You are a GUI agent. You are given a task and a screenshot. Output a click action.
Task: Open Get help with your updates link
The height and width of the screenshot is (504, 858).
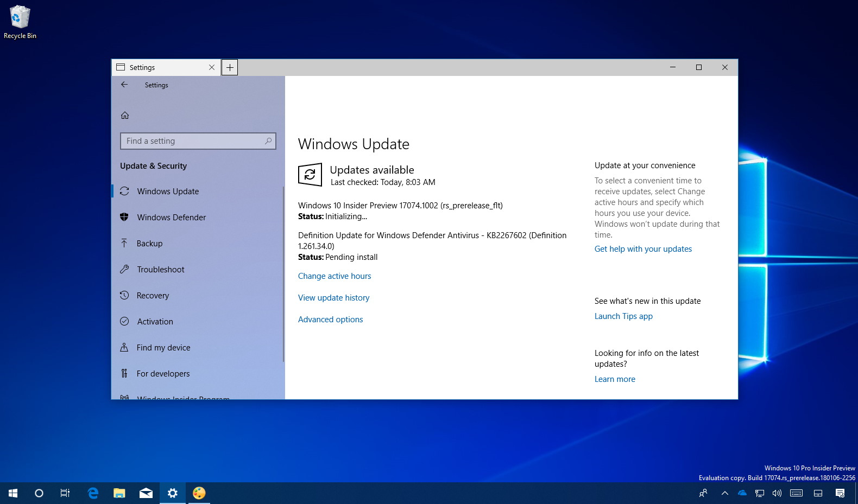(643, 249)
